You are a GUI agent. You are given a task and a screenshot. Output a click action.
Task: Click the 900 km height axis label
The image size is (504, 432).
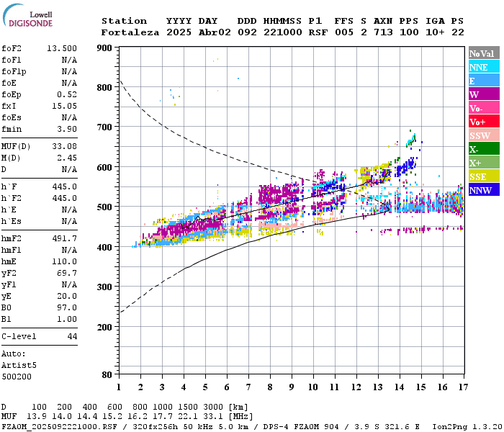[104, 48]
